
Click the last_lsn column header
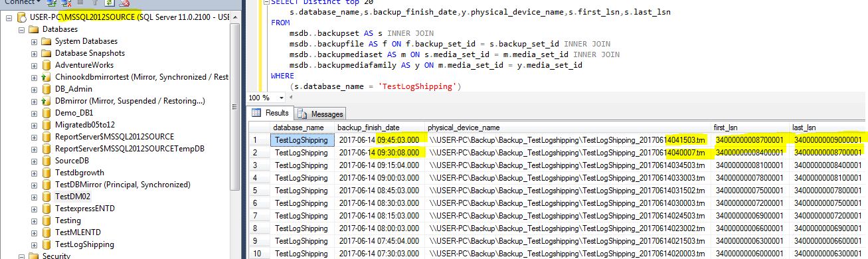pos(828,127)
